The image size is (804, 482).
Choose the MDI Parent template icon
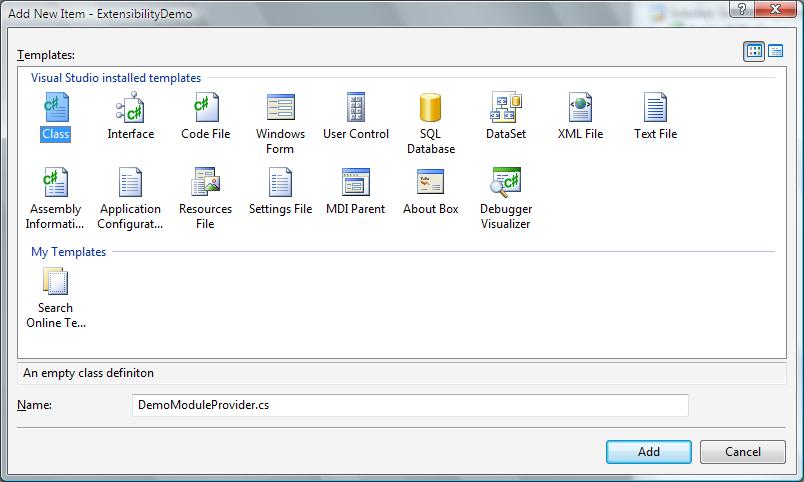355,182
